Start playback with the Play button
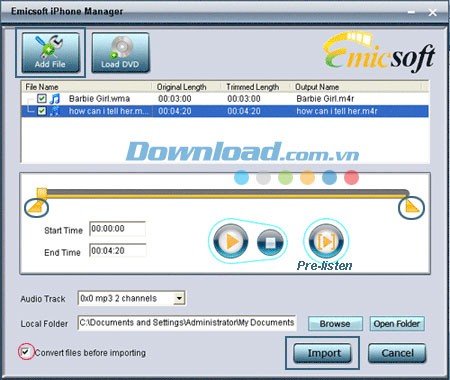Screen dimensions: 450x380 [230, 241]
